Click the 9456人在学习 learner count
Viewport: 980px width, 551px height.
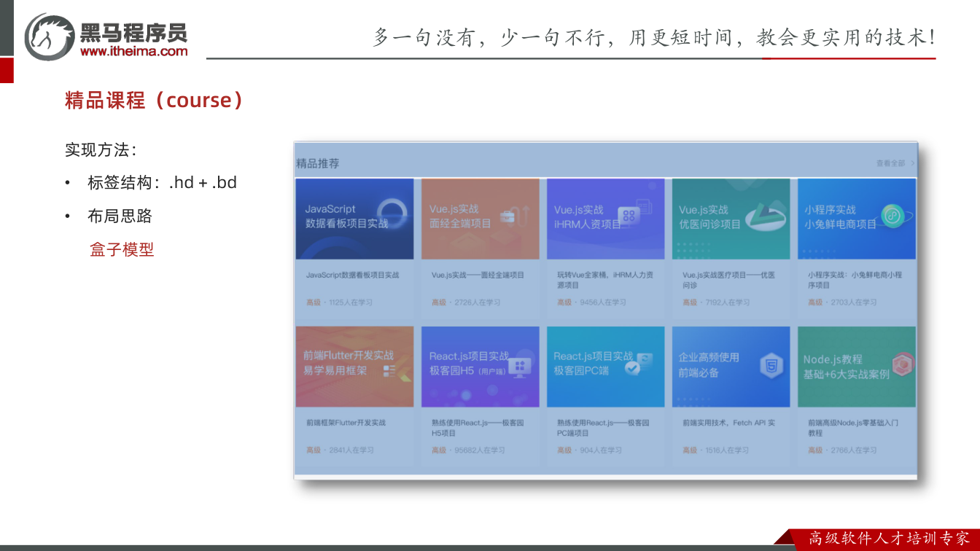(603, 302)
